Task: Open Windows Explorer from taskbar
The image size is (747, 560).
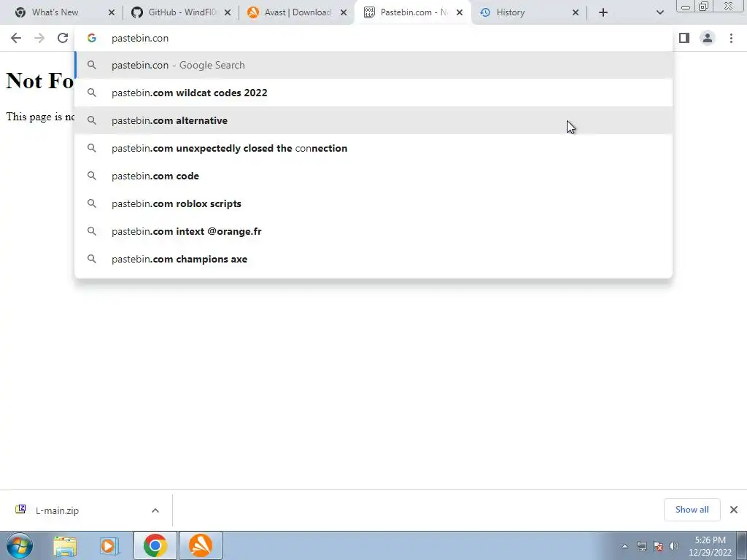Action: pos(65,545)
